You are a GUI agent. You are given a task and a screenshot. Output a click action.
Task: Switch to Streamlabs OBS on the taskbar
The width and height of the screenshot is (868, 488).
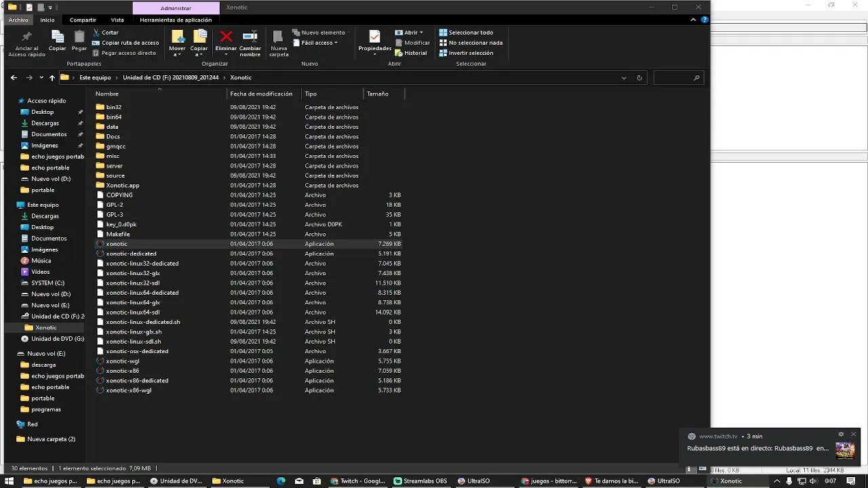coord(420,481)
